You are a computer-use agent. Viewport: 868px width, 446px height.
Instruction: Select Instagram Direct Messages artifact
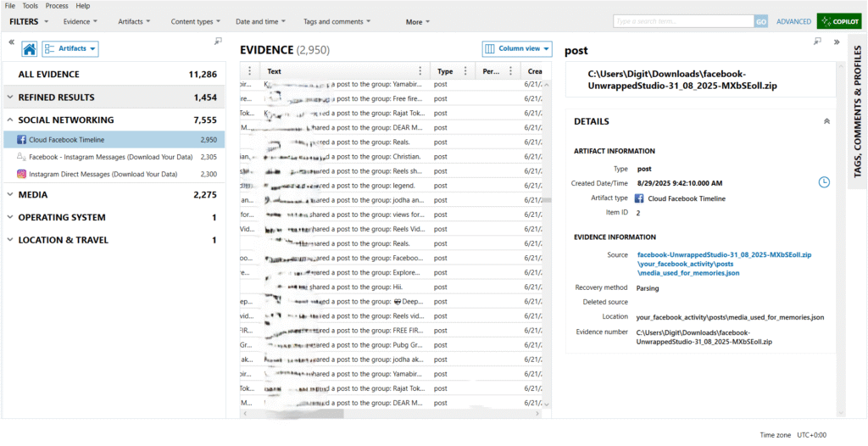pos(114,174)
